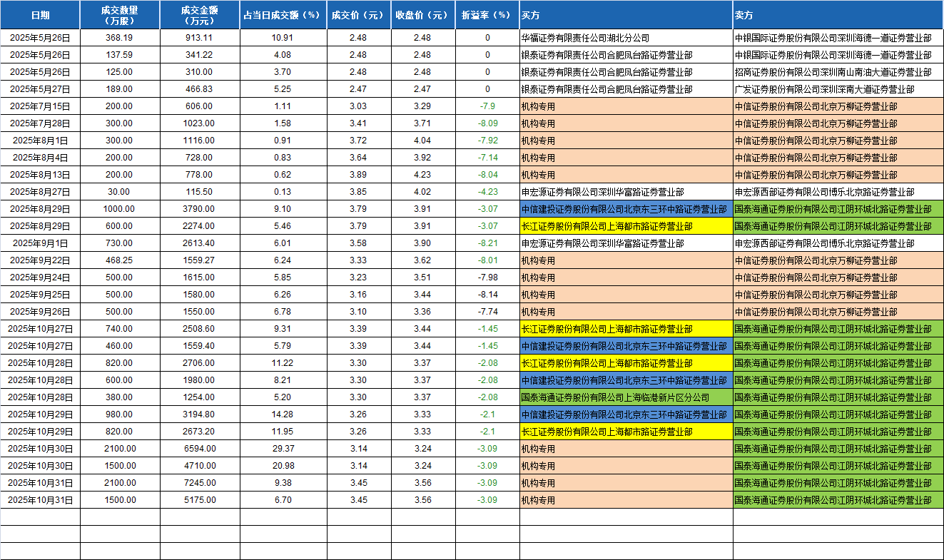Image resolution: width=944 pixels, height=560 pixels.
Task: Select the volume cell 368.19
Action: tap(120, 38)
